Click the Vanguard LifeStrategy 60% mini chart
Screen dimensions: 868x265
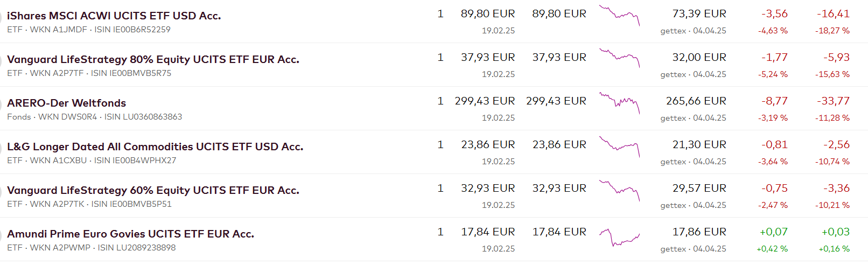[619, 190]
